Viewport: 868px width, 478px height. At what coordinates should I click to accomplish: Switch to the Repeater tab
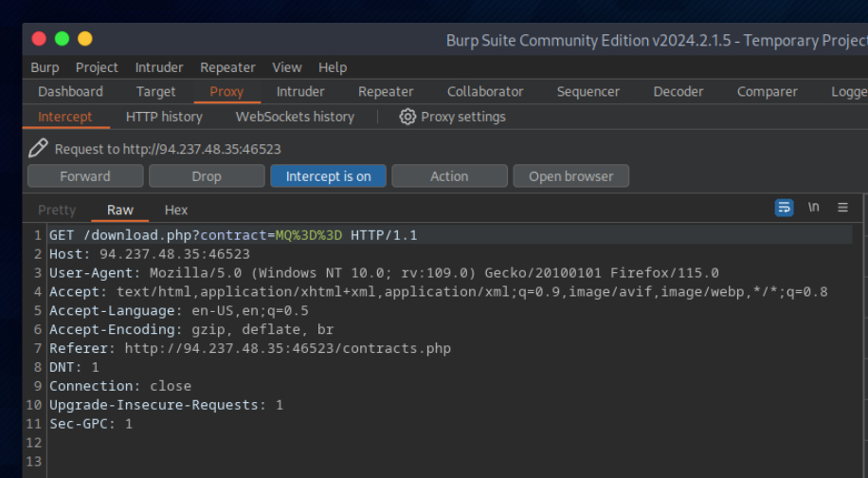[386, 92]
